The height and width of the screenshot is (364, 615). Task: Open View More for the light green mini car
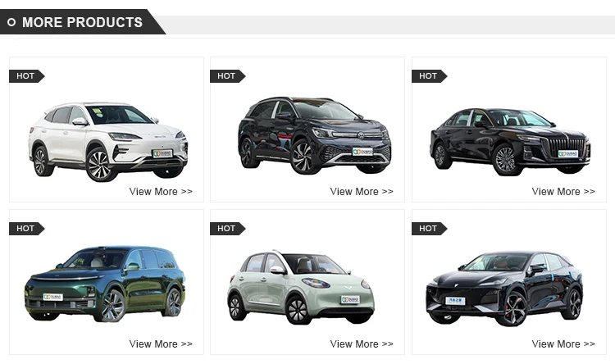362,344
